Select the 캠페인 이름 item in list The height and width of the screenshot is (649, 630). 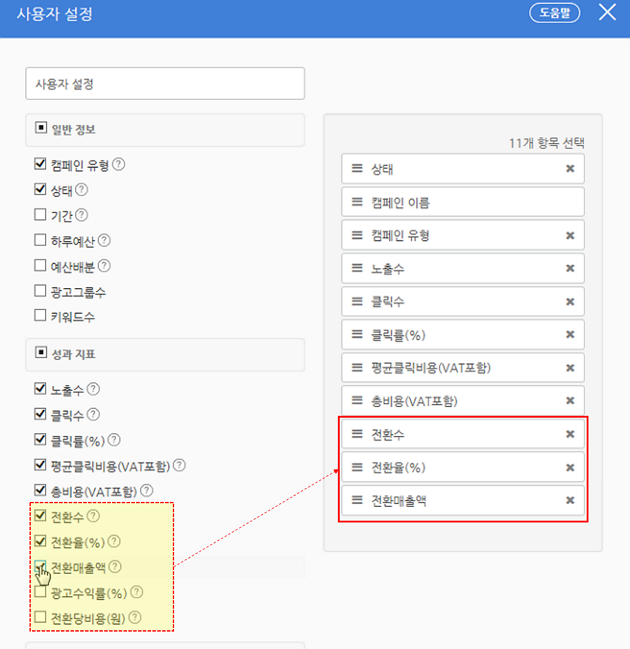[x=462, y=203]
